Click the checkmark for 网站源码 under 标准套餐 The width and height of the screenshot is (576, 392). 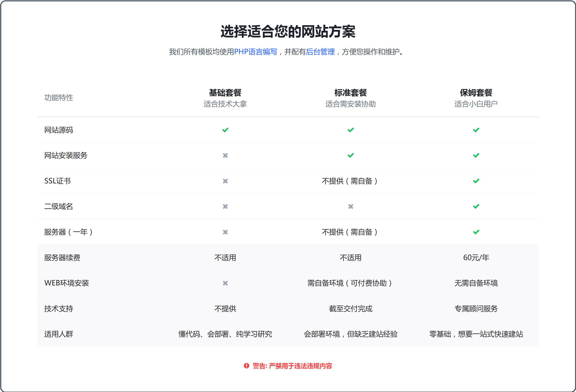pyautogui.click(x=351, y=130)
